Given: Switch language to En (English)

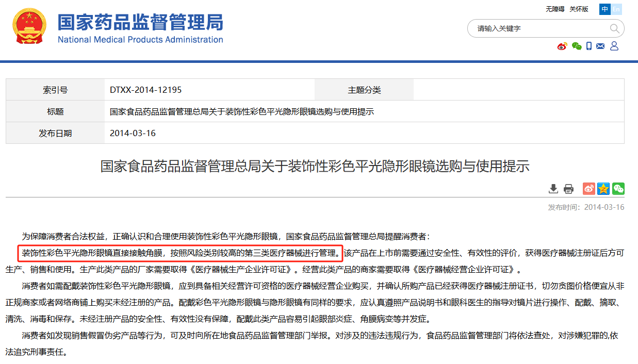Looking at the screenshot, I should coord(616,9).
